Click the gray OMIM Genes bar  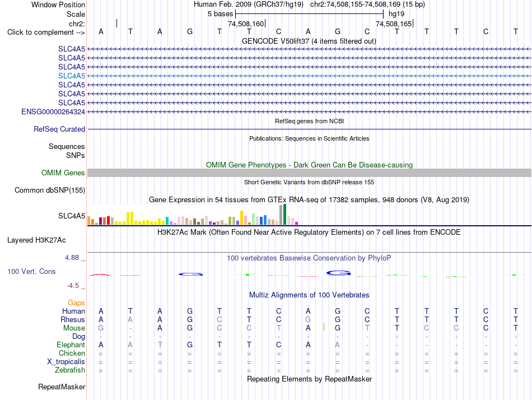click(309, 173)
